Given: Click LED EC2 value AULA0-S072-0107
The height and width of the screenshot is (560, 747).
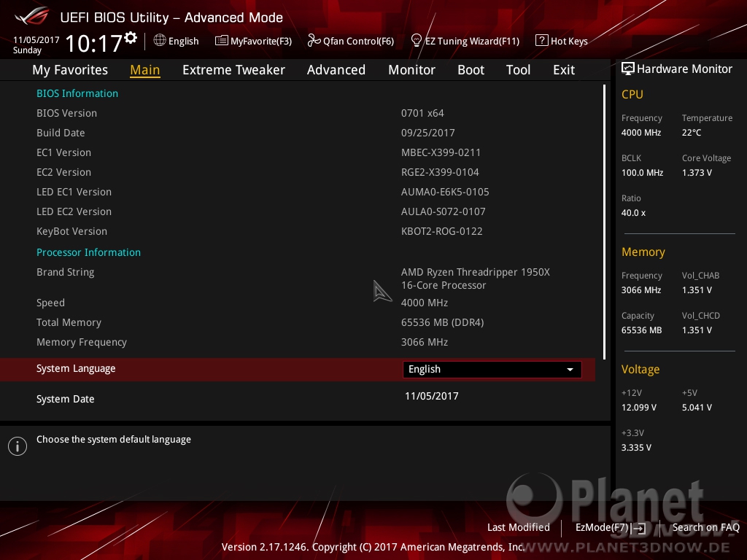Looking at the screenshot, I should click(443, 211).
